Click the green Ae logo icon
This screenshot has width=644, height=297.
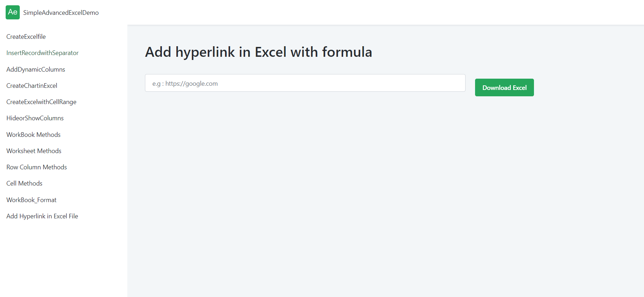12,12
